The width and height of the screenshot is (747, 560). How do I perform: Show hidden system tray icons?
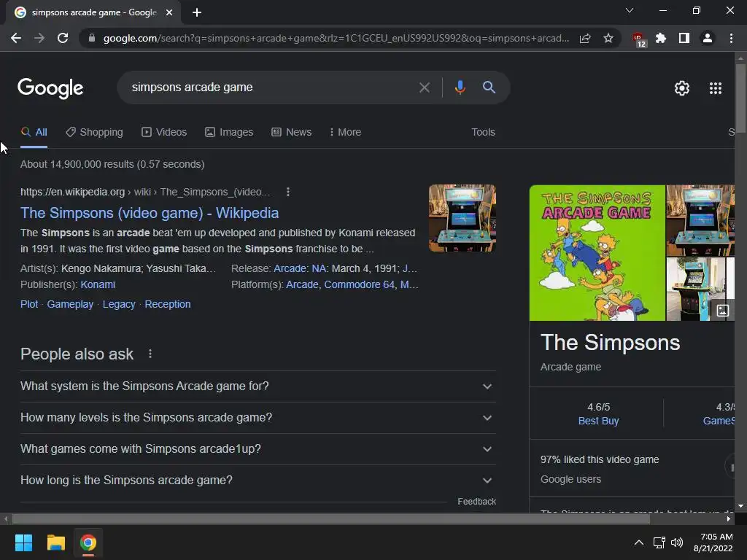point(639,542)
